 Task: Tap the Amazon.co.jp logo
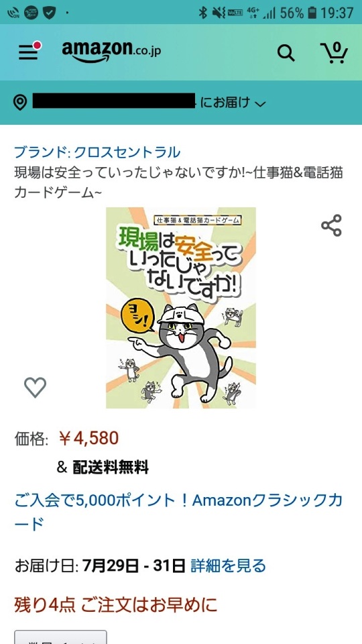pos(111,52)
